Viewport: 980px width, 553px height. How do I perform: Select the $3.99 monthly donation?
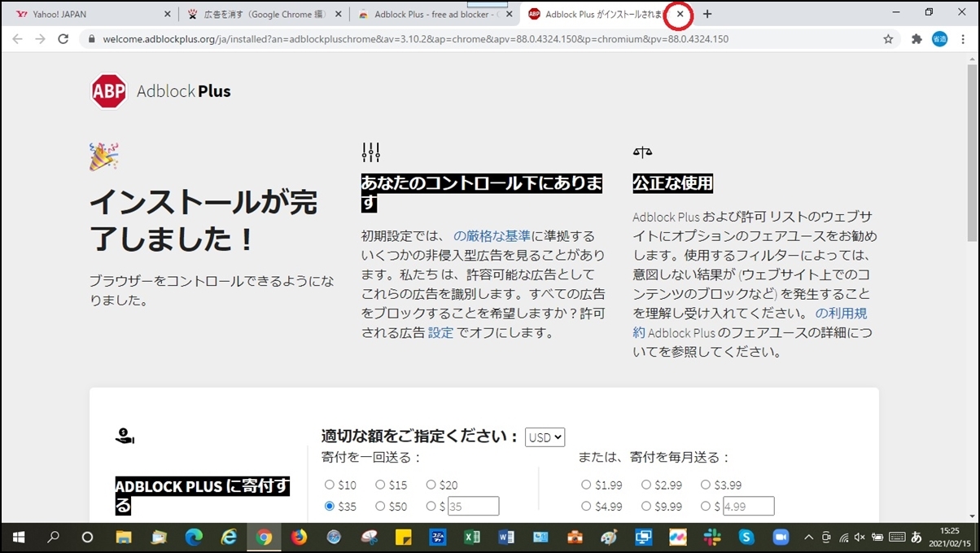pos(706,485)
